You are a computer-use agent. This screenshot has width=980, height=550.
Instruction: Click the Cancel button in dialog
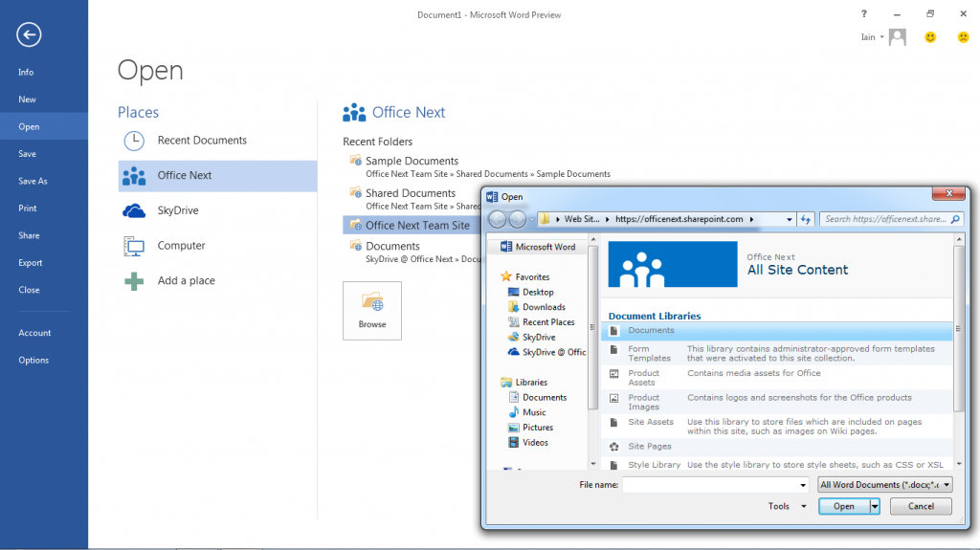921,507
